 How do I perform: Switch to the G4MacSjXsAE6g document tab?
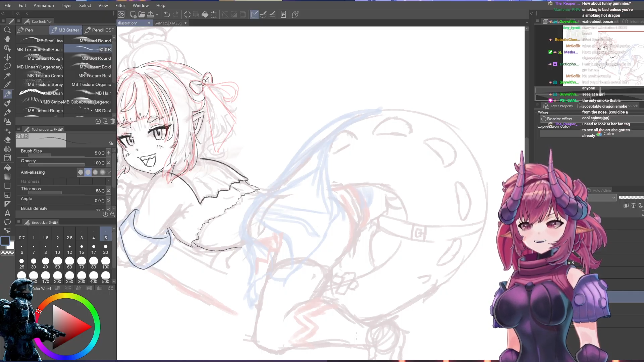point(168,23)
